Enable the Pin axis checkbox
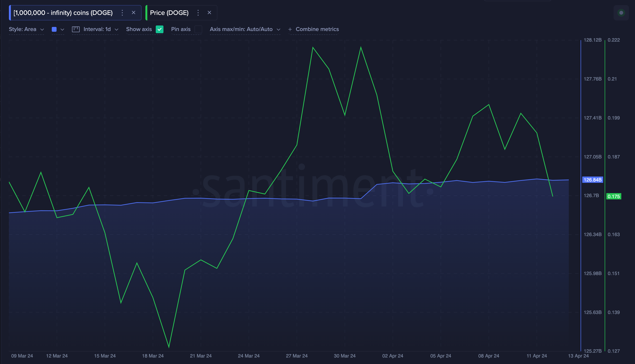 [x=198, y=29]
